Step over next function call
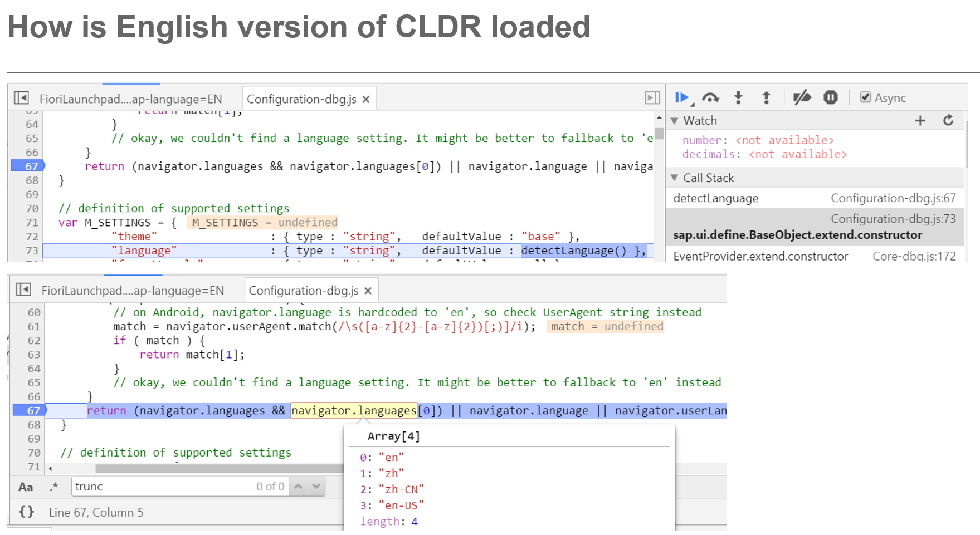This screenshot has height=535, width=980. click(710, 98)
